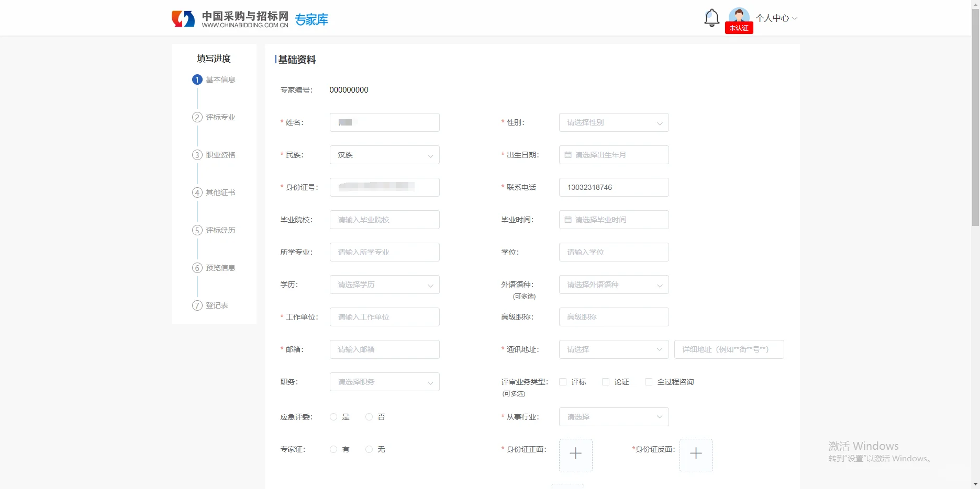
Task: Click the step one 基本信息 circle icon
Action: 197,79
